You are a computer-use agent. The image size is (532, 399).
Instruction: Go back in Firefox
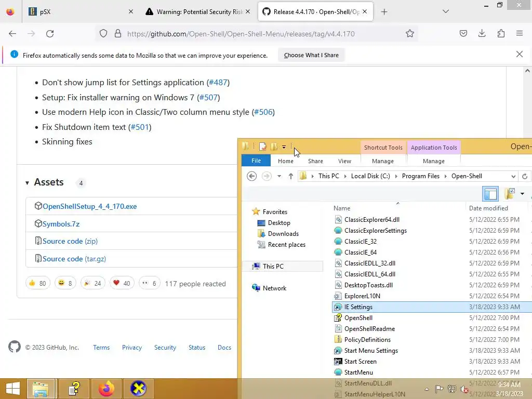(12, 34)
